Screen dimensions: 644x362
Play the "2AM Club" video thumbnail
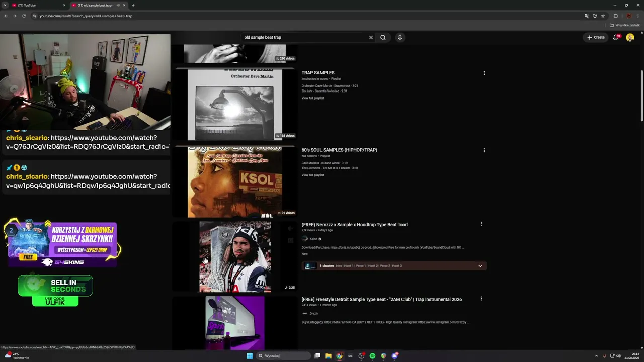point(234,323)
